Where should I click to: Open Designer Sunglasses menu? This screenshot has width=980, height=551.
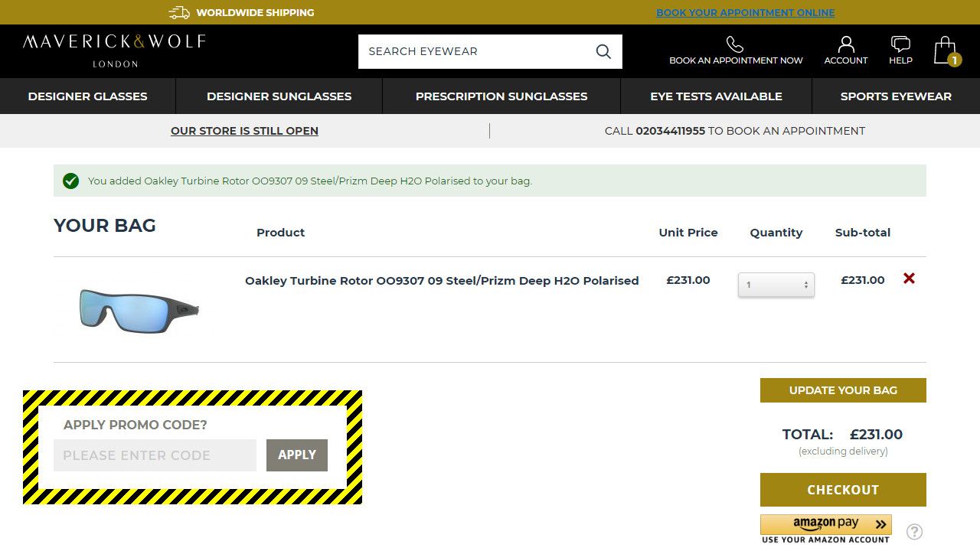(x=279, y=96)
